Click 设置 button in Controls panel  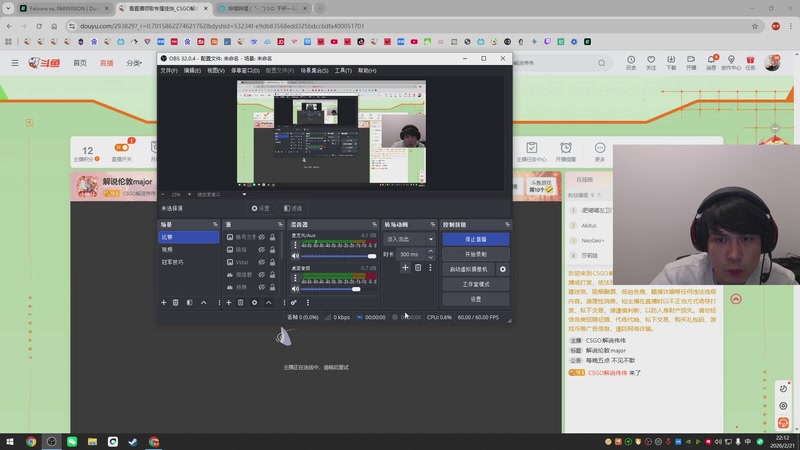(476, 299)
